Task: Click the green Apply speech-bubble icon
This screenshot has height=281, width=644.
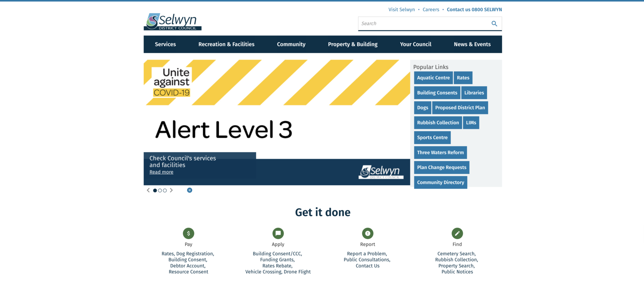Action: [278, 233]
